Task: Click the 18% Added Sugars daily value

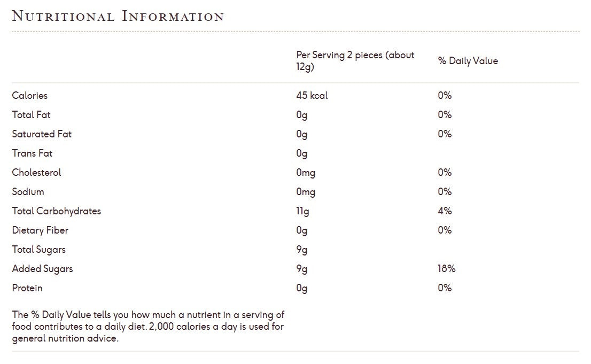Action: tap(446, 269)
